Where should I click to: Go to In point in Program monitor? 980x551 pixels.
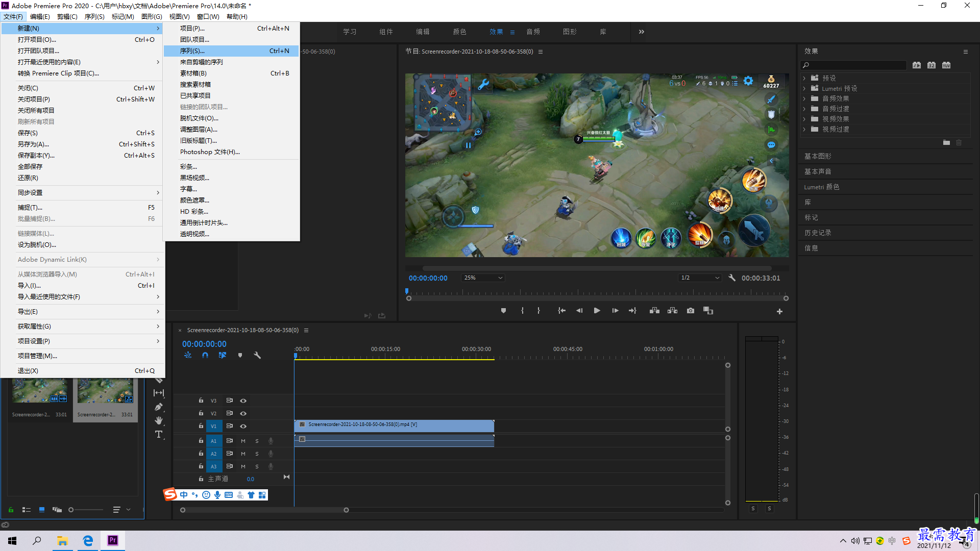pos(561,311)
